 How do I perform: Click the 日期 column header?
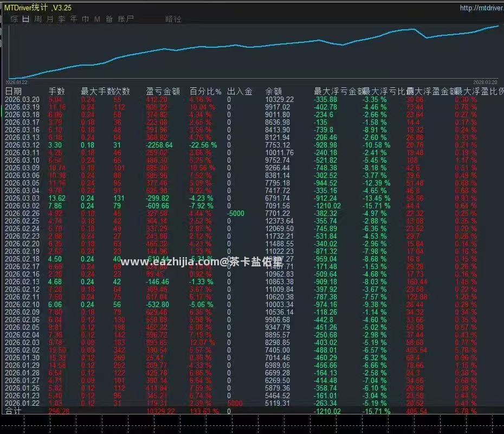coord(14,91)
